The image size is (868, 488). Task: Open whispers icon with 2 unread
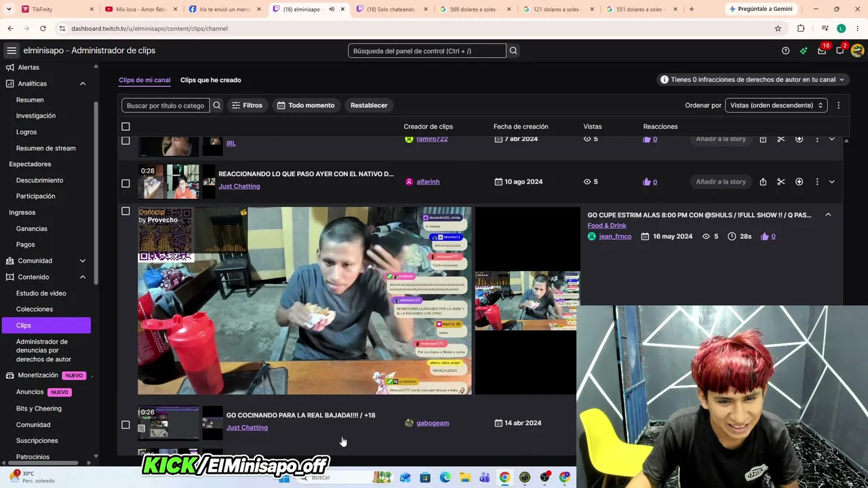[840, 51]
